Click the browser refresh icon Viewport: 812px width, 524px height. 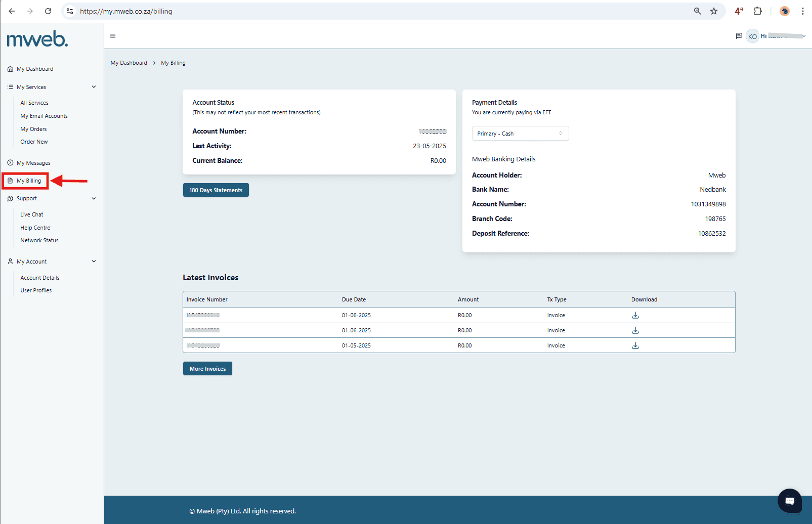pyautogui.click(x=48, y=11)
